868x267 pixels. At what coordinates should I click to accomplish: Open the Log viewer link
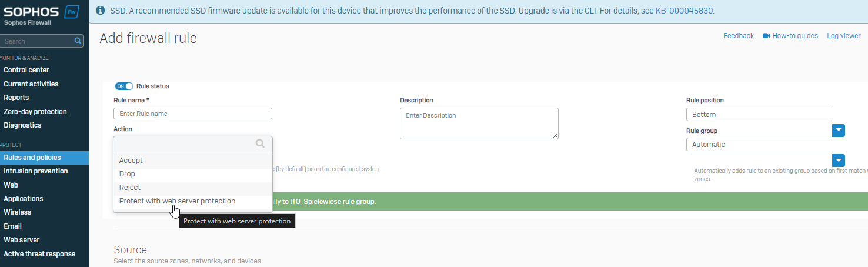click(843, 36)
